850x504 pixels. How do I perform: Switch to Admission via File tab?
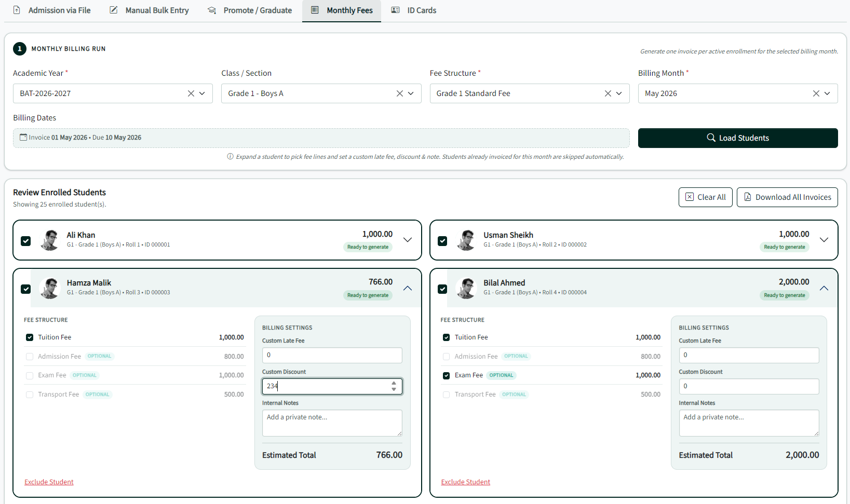pyautogui.click(x=52, y=10)
